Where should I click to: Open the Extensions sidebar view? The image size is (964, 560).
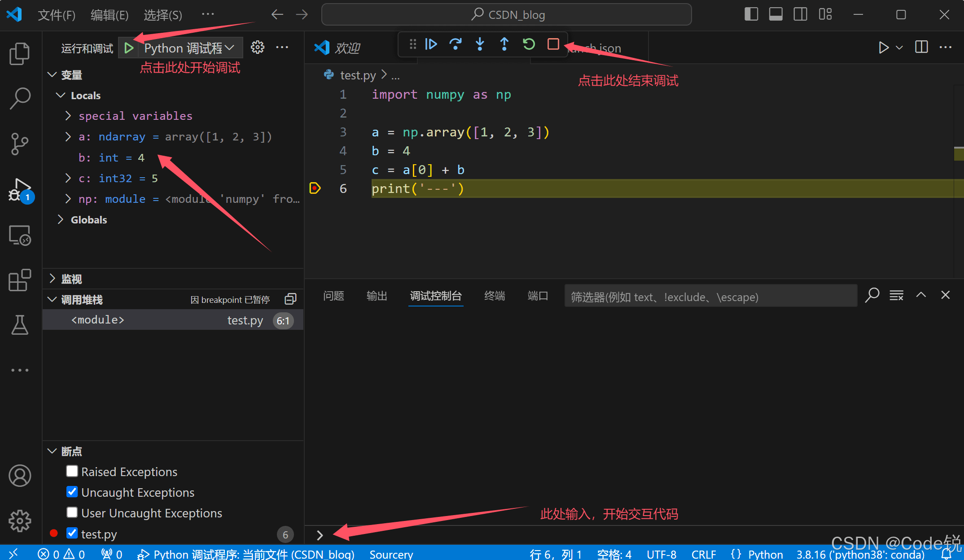(20, 281)
